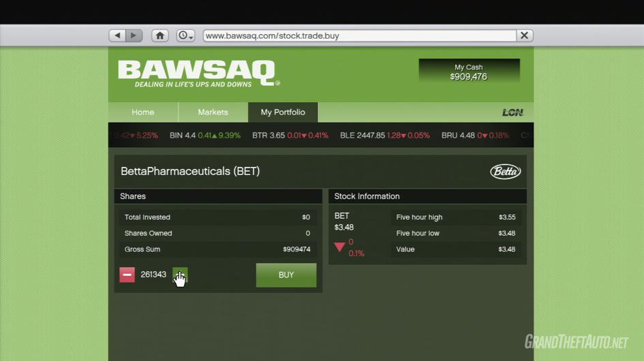
Task: Switch to the LCN exchange logo
Action: click(512, 112)
